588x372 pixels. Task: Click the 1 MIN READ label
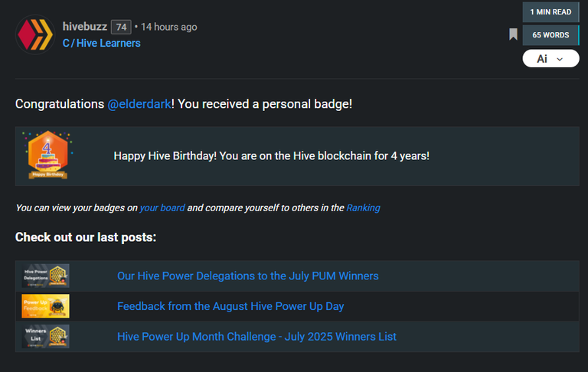[x=550, y=12]
